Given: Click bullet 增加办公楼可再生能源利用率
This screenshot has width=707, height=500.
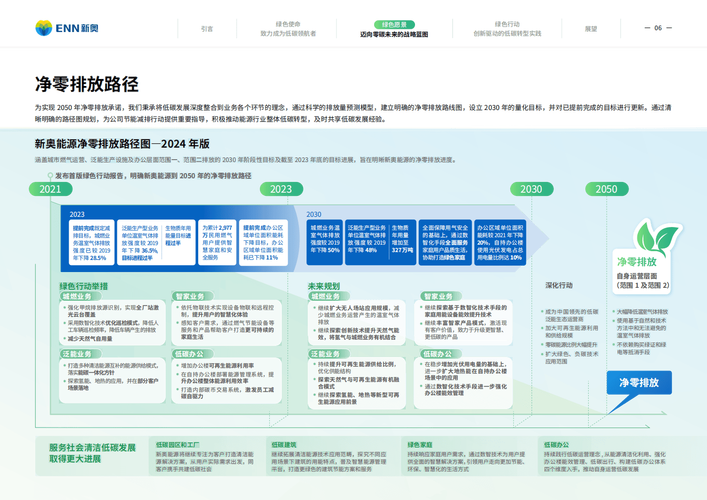Looking at the screenshot, I should click(x=217, y=366).
